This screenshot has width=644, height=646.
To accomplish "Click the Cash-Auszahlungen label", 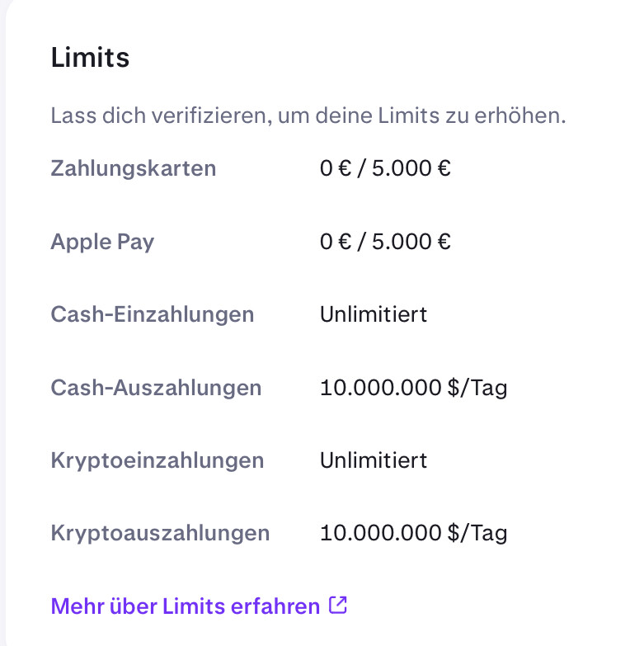I will pos(156,388).
